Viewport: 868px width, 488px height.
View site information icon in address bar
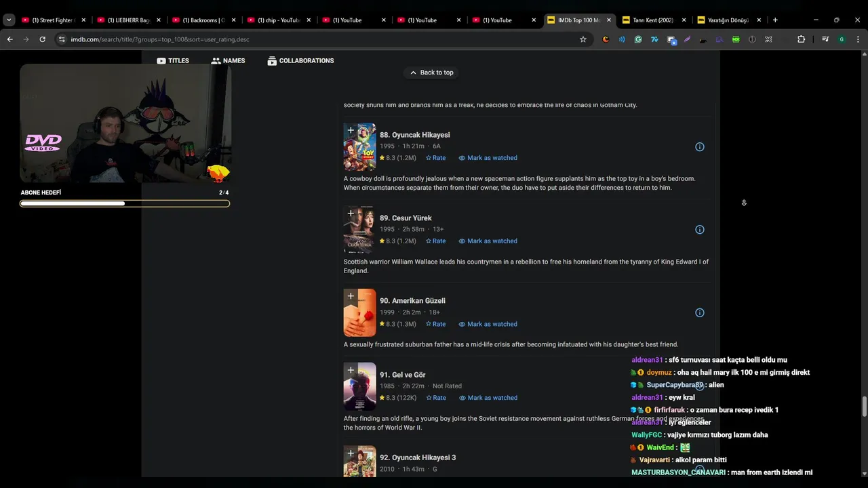coord(62,39)
